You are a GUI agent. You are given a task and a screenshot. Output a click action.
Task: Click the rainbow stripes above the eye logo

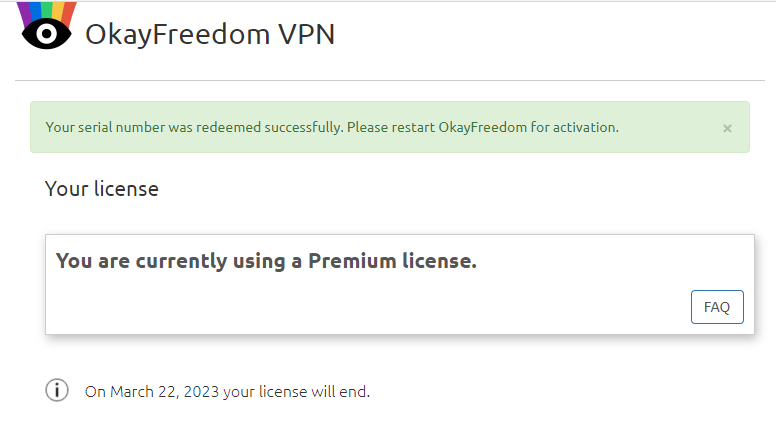[x=47, y=10]
